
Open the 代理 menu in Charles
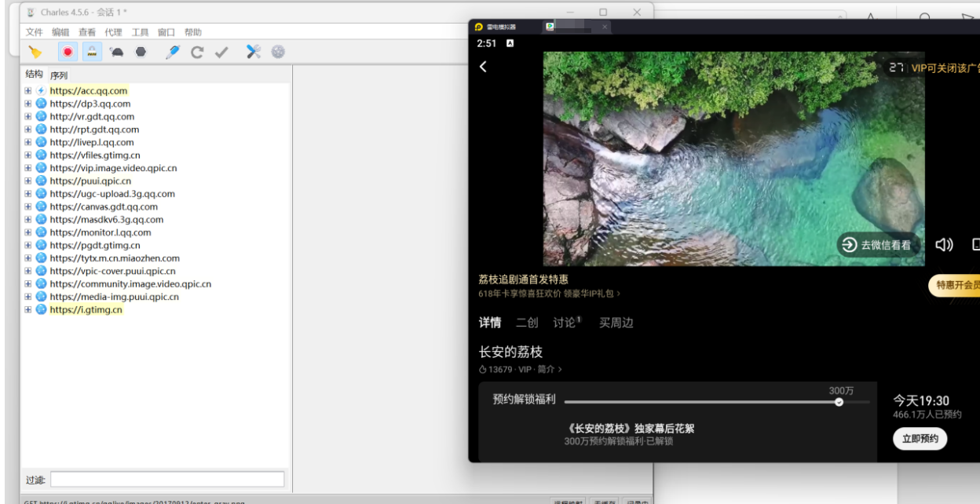click(113, 32)
